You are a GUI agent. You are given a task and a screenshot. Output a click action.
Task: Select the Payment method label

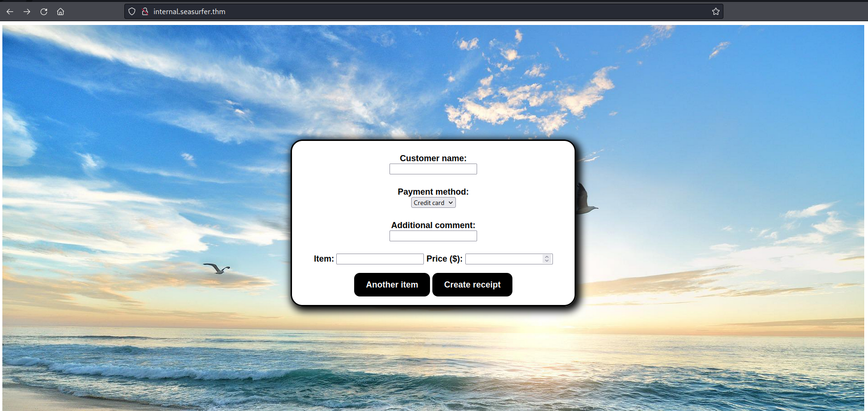[433, 192]
